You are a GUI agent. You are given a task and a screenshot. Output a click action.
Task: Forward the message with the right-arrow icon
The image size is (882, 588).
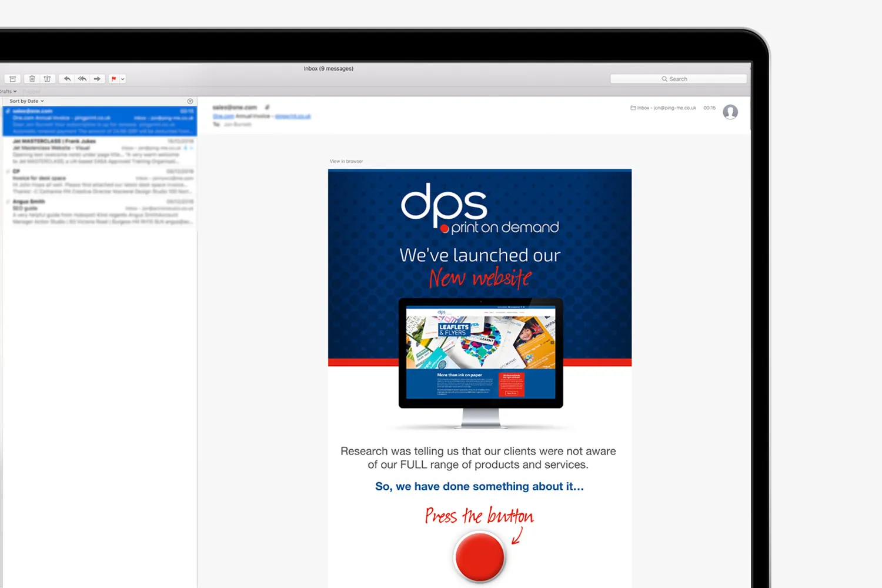pos(98,79)
